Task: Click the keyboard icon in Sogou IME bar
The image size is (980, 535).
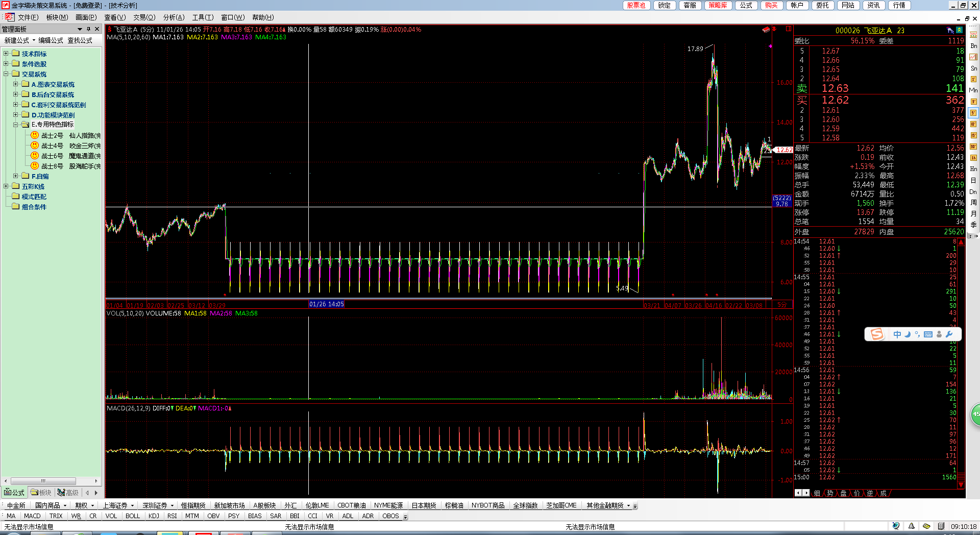Action: pyautogui.click(x=928, y=334)
